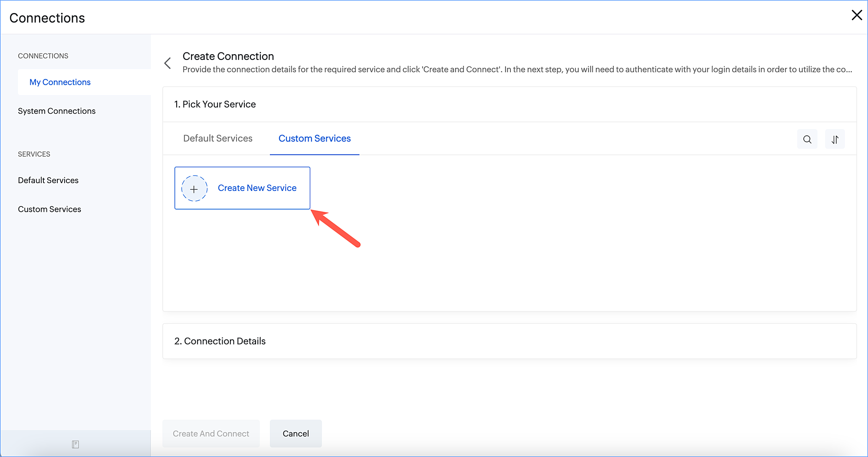Select Custom Services in the left sidebar

[49, 209]
